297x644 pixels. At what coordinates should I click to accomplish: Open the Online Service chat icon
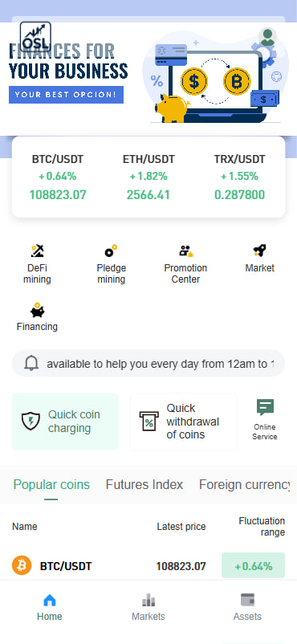click(x=265, y=407)
